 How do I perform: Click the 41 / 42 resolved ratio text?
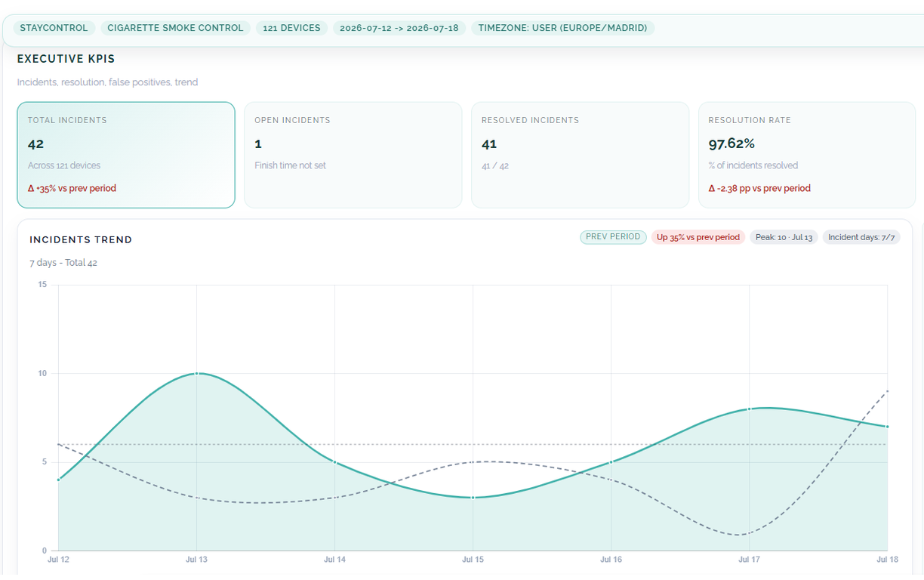tap(495, 165)
